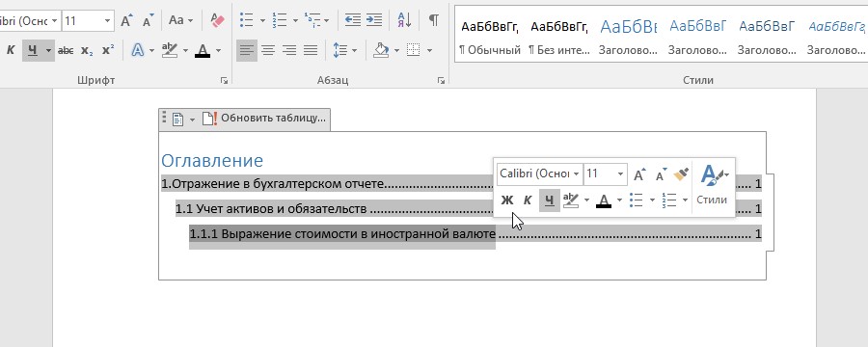Align text left

[x=247, y=50]
